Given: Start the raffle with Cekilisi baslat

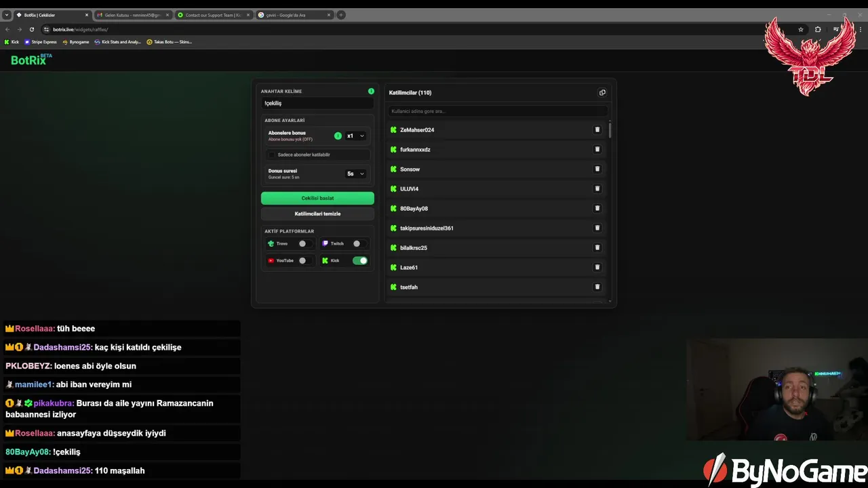Looking at the screenshot, I should pos(317,198).
